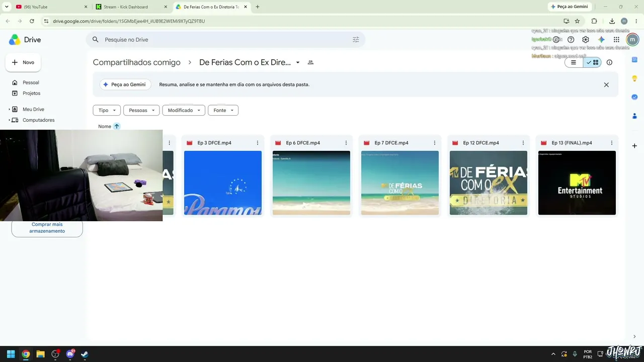Reverse sort direction with the arrow icon
The image size is (644, 362).
click(x=117, y=126)
